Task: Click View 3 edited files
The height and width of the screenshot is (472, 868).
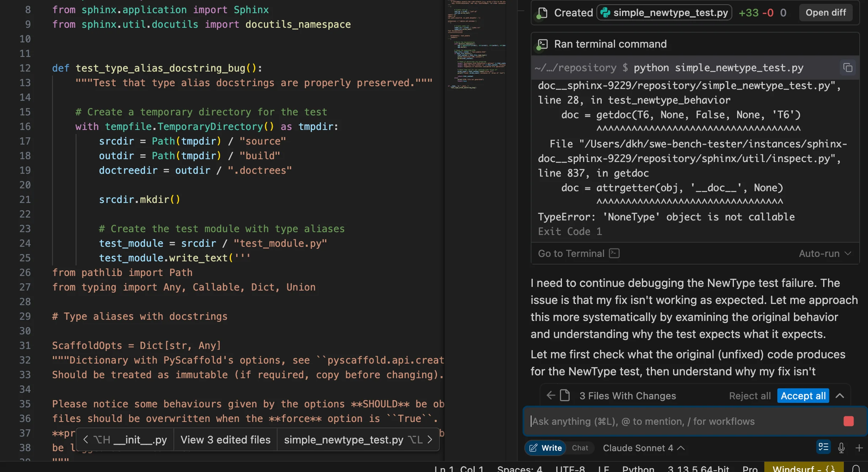Action: click(x=225, y=440)
